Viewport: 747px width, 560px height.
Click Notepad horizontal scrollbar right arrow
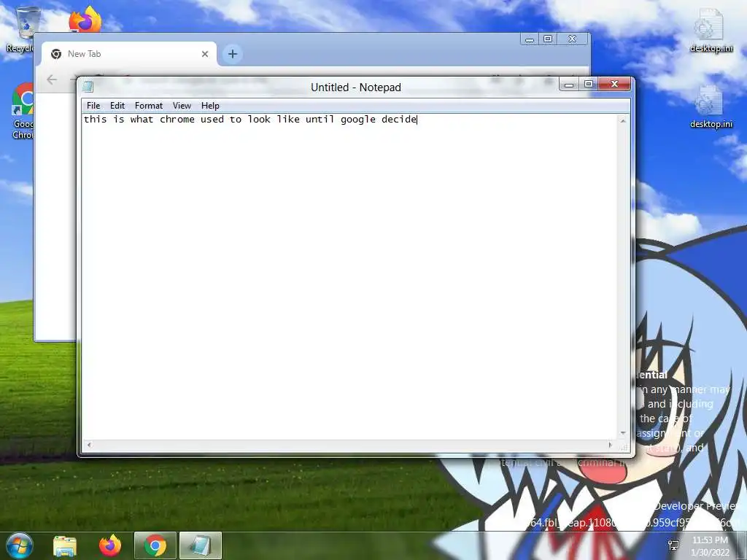[x=611, y=446]
